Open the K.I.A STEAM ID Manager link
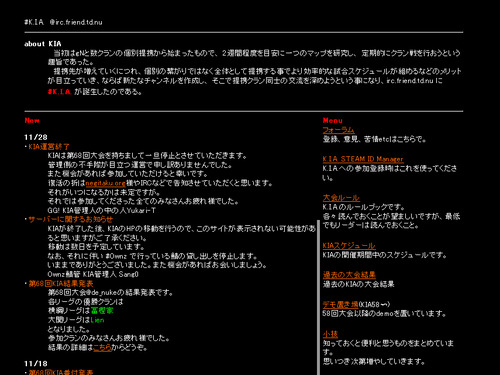Image resolution: width=500 pixels, height=375 pixels. (363, 159)
